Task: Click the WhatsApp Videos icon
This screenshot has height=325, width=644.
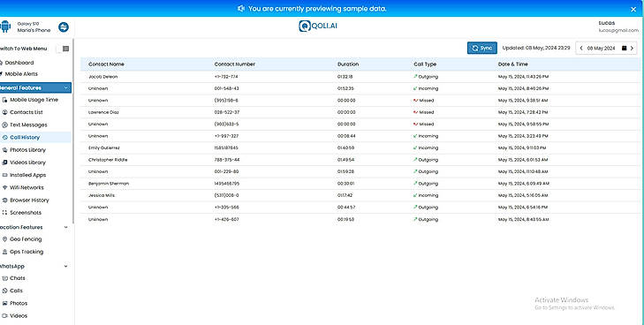Action: pos(5,316)
